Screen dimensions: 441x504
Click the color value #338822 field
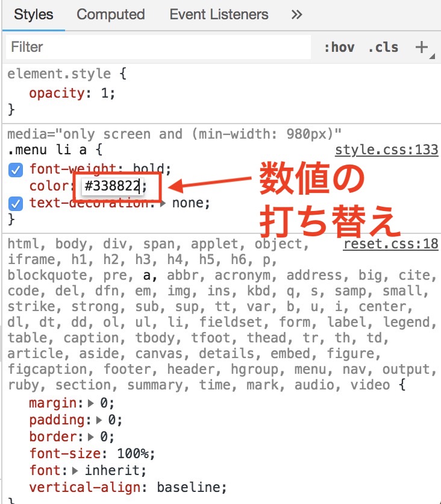click(111, 186)
